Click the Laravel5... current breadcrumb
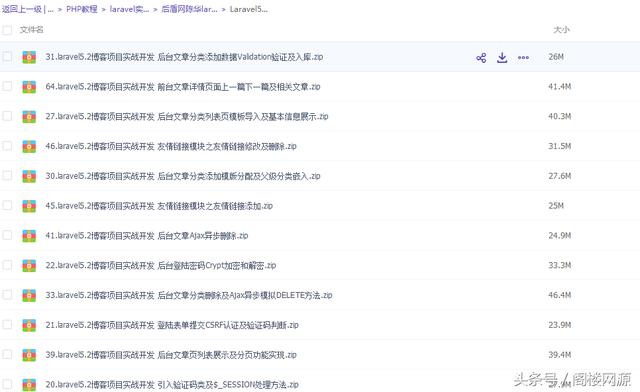Screen dimensions: 640x392 [249, 9]
